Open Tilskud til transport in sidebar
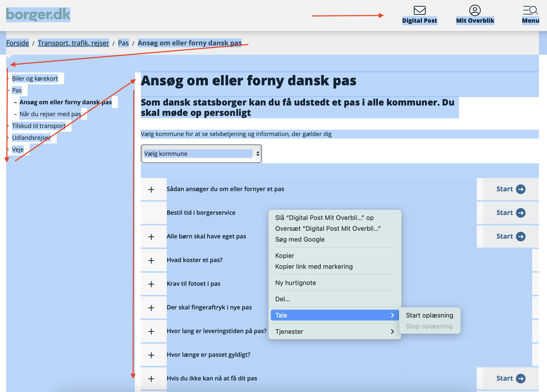The image size is (547, 392). [x=39, y=126]
